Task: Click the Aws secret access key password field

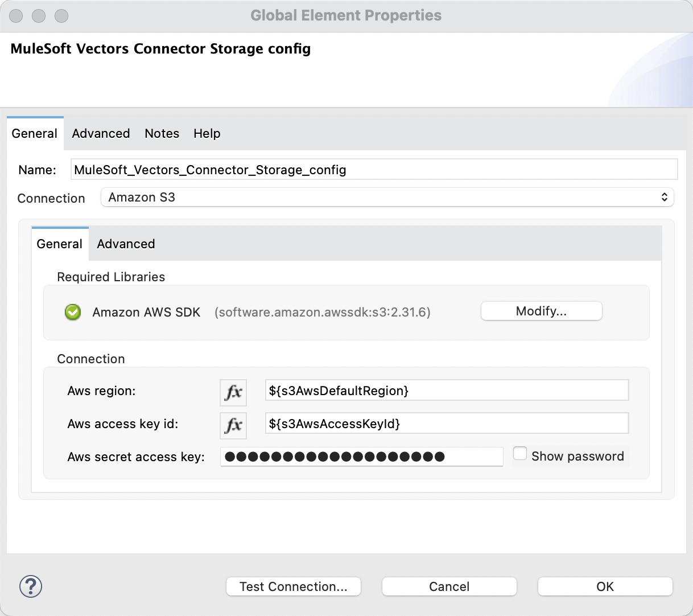Action: pyautogui.click(x=362, y=457)
